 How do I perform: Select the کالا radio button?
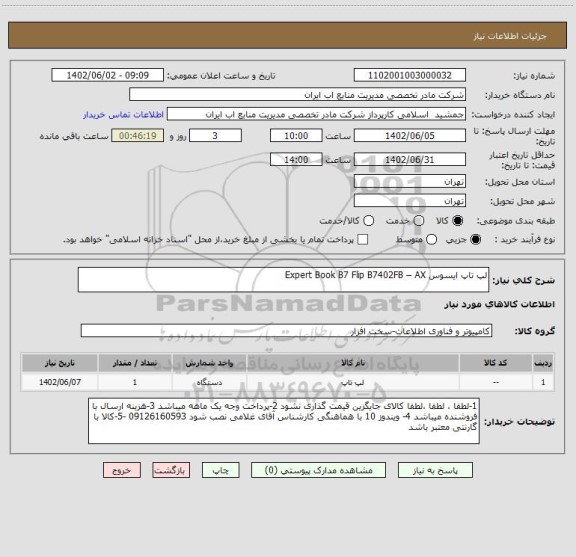pyautogui.click(x=458, y=221)
